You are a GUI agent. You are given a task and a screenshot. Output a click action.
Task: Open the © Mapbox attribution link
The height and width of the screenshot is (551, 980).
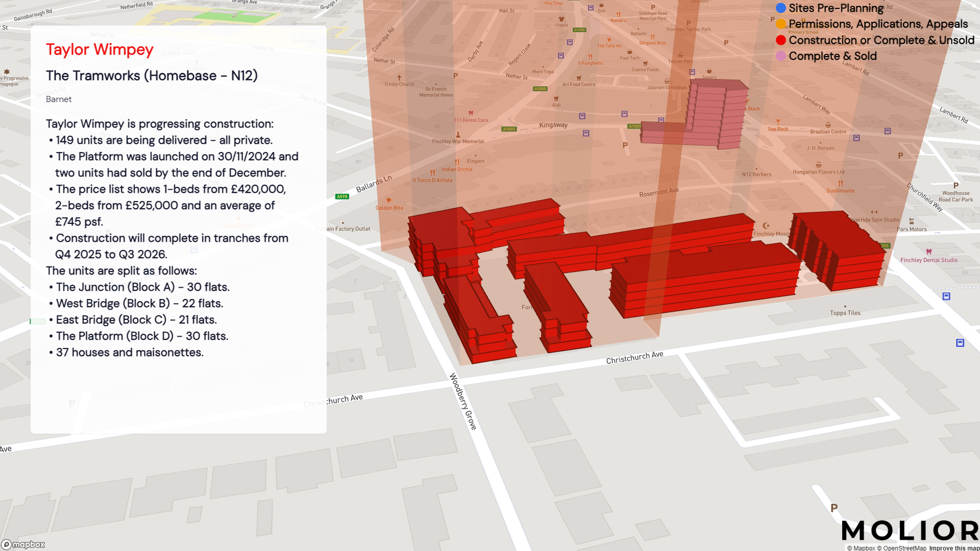click(861, 548)
